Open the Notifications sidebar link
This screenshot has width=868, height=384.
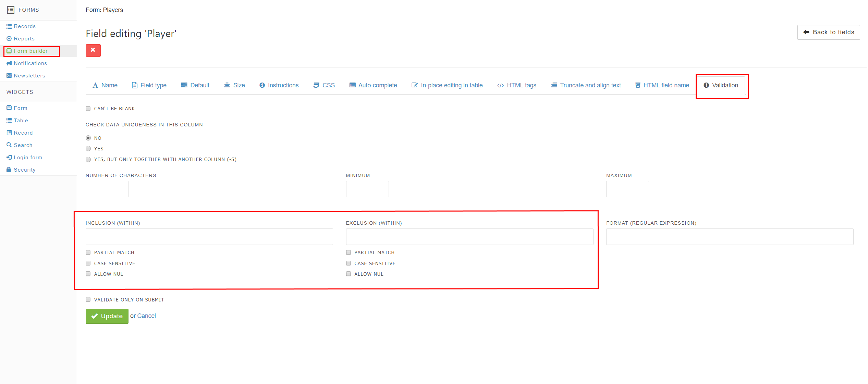[30, 63]
